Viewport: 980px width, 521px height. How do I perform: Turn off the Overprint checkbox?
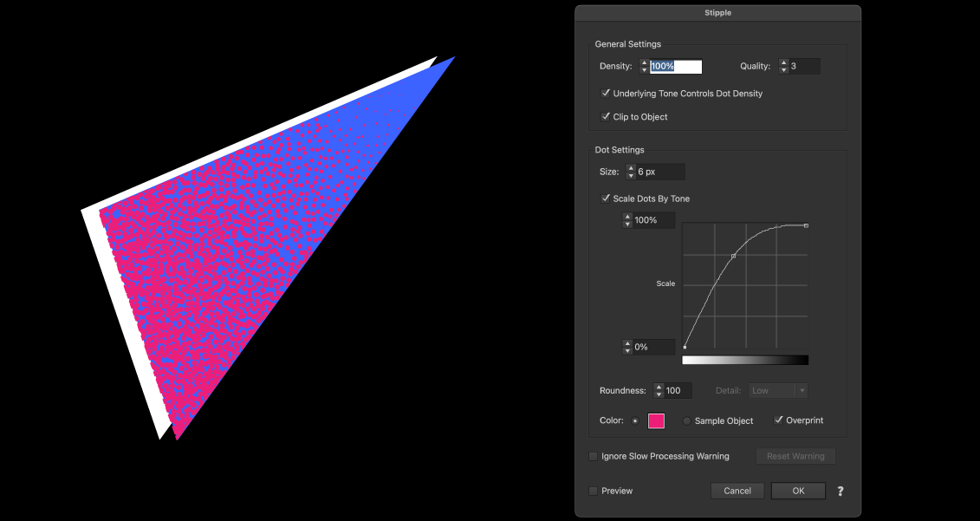pyautogui.click(x=778, y=420)
